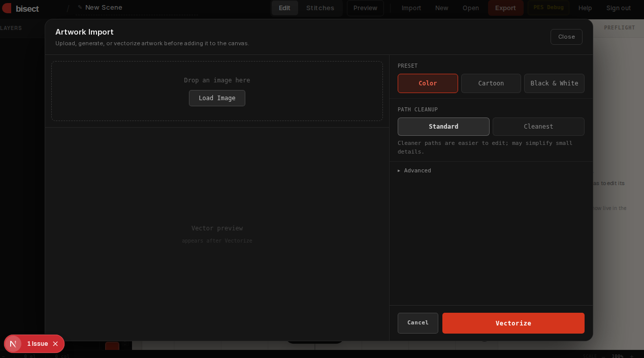Click Import in the top bar
The width and height of the screenshot is (644, 358).
pos(411,8)
